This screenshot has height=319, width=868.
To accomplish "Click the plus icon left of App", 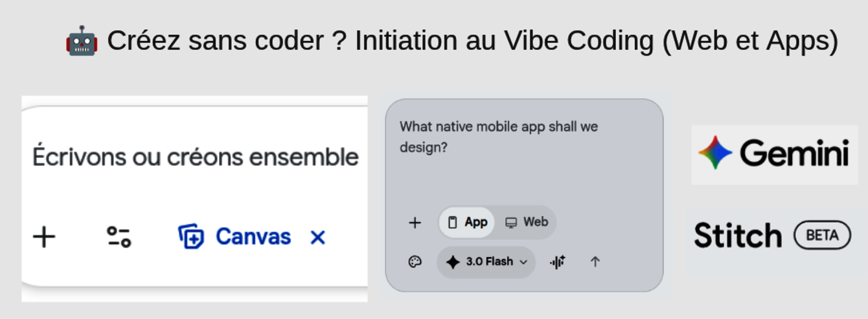I will pos(415,223).
